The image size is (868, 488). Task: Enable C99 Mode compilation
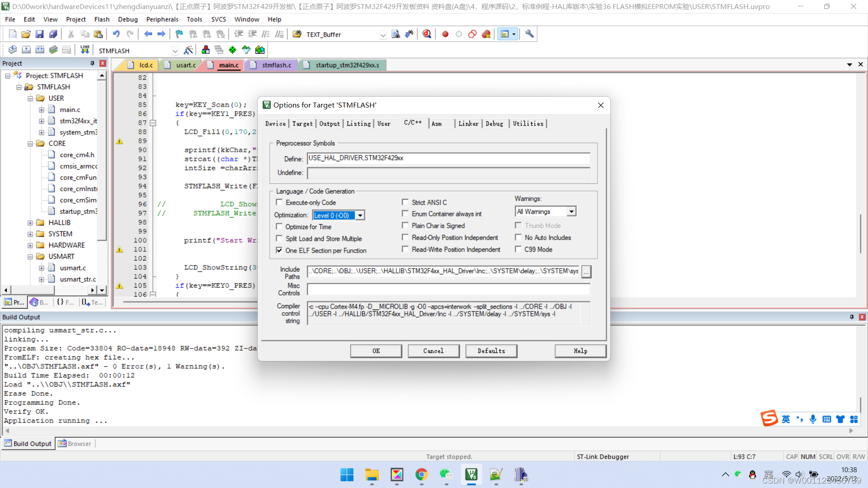coord(518,249)
